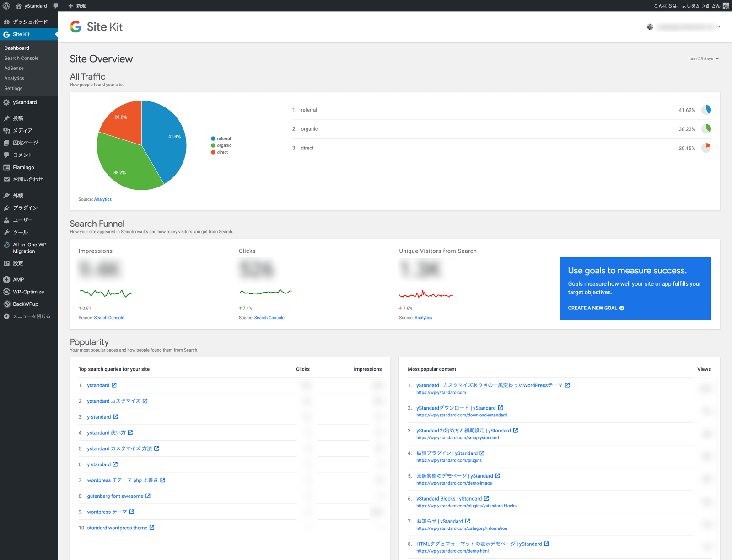This screenshot has height=560, width=732.
Task: Open ダッシュボード in the sidebar
Action: pos(29,22)
